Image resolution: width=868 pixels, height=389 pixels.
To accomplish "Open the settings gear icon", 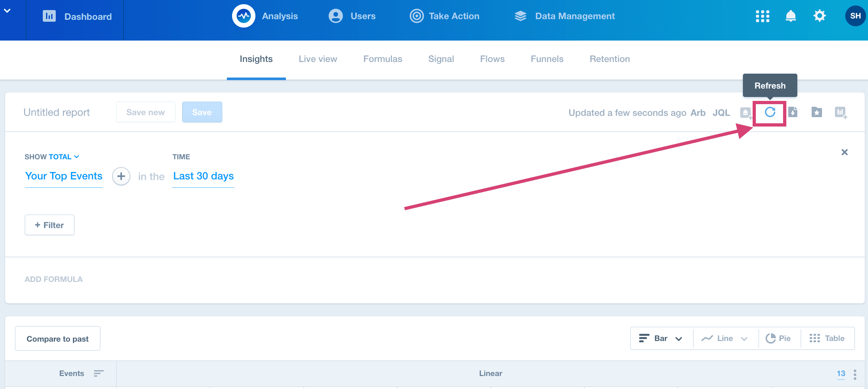I will [819, 16].
